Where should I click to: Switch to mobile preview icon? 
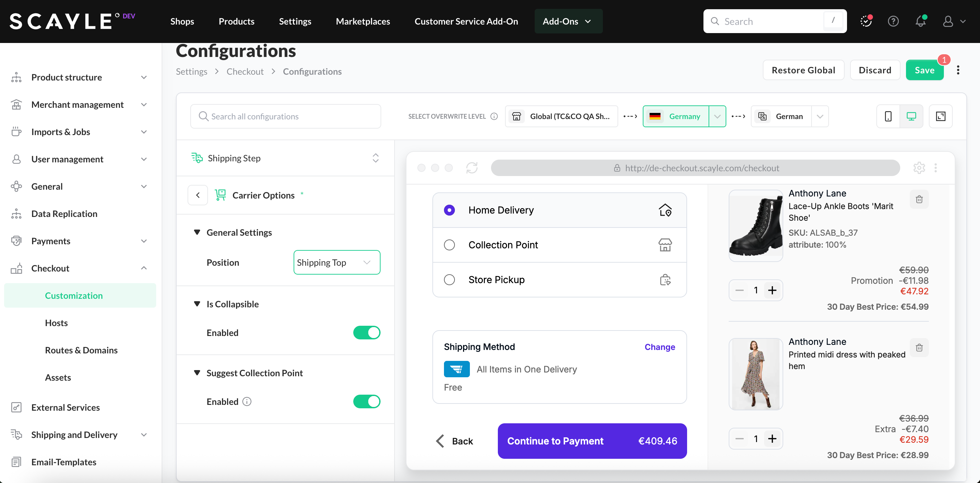click(888, 116)
